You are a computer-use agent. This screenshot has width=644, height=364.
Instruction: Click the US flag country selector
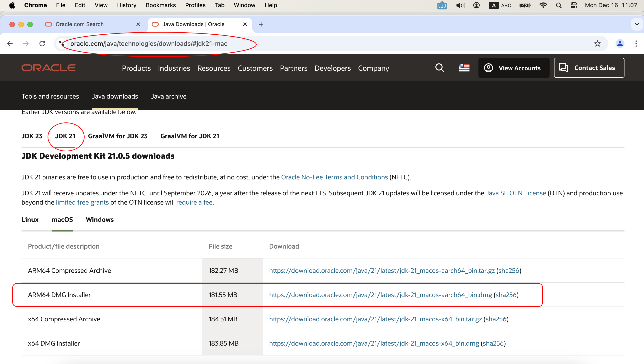pos(464,68)
